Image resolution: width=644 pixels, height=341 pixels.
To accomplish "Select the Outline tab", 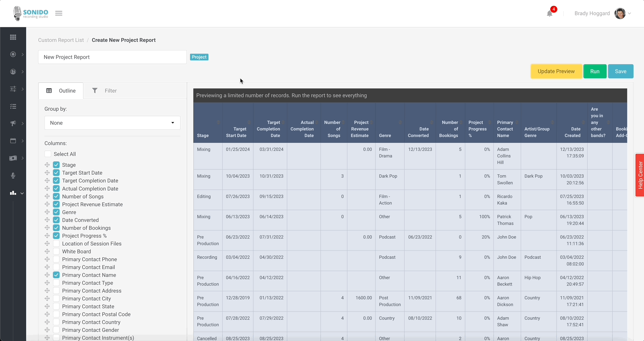I will click(x=61, y=91).
